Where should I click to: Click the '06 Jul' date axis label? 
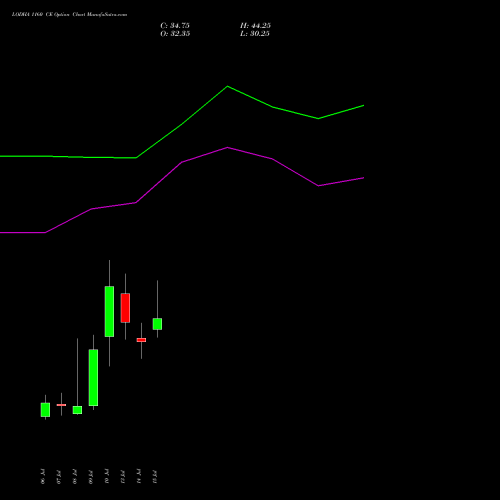(43, 477)
